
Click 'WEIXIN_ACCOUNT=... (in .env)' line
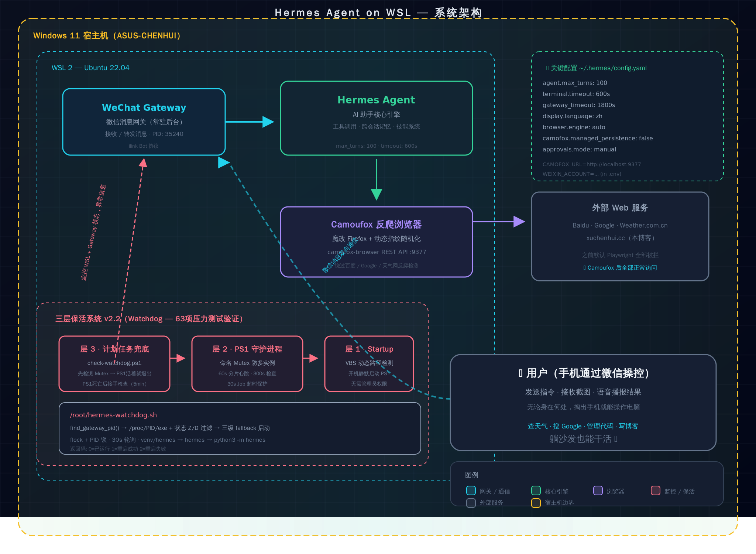pos(582,174)
